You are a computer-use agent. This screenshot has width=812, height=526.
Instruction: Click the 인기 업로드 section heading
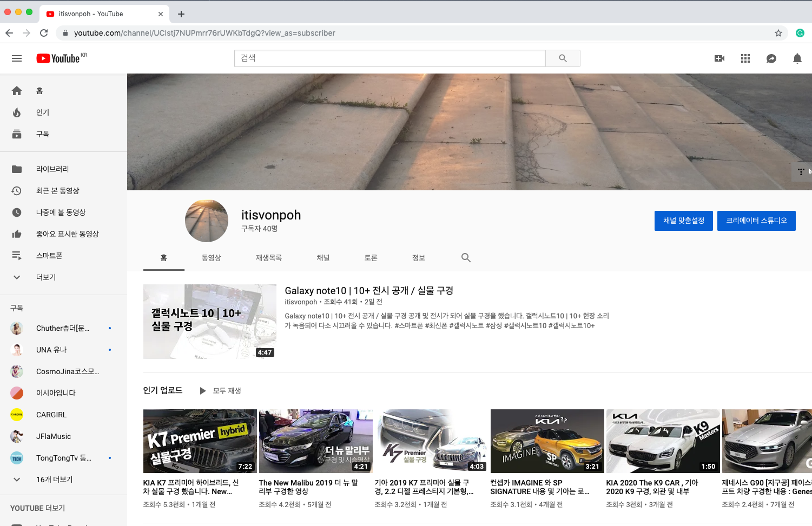pos(163,390)
